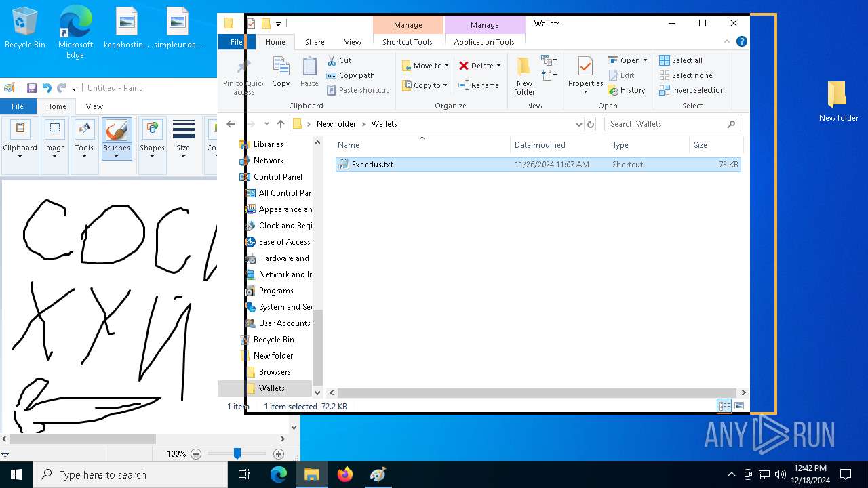This screenshot has width=868, height=488.
Task: Open the Move to dropdown
Action: 425,66
